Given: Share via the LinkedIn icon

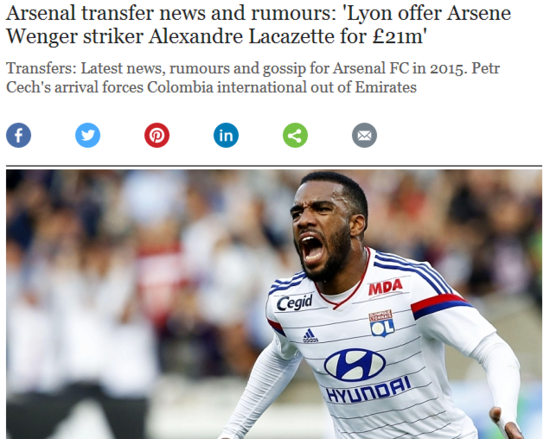Looking at the screenshot, I should [226, 135].
